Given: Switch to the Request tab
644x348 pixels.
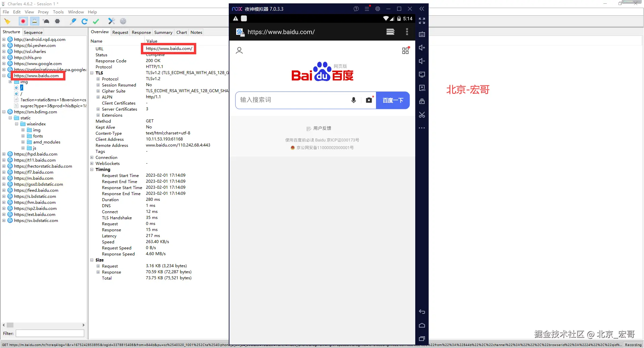Looking at the screenshot, I should click(120, 32).
